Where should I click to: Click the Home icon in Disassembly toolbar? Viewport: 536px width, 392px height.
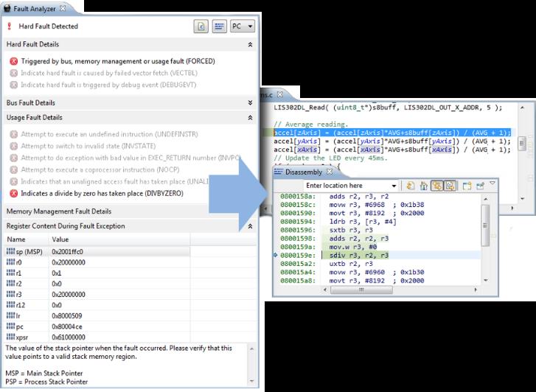[423, 186]
